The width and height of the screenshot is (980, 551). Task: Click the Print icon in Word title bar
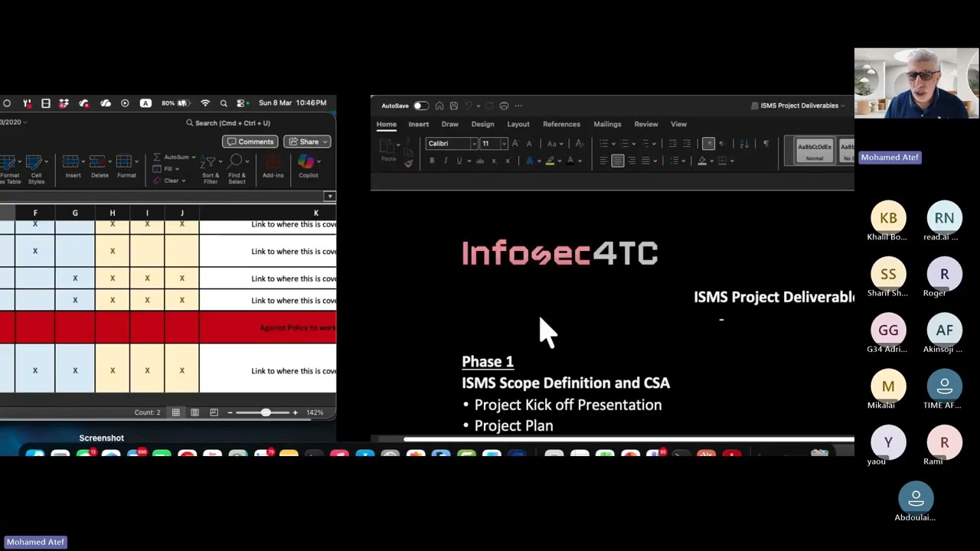click(504, 106)
